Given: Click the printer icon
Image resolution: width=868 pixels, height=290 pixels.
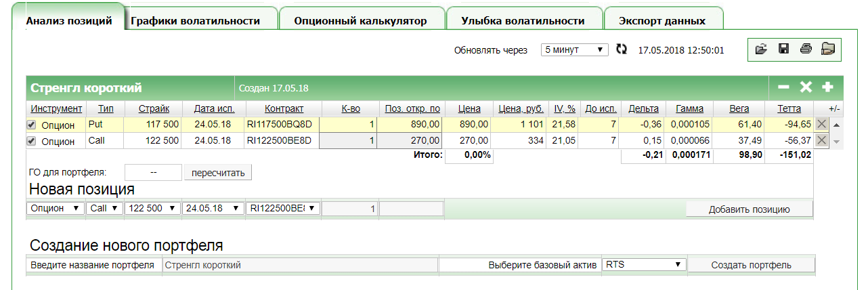Looking at the screenshot, I should pos(805,49).
